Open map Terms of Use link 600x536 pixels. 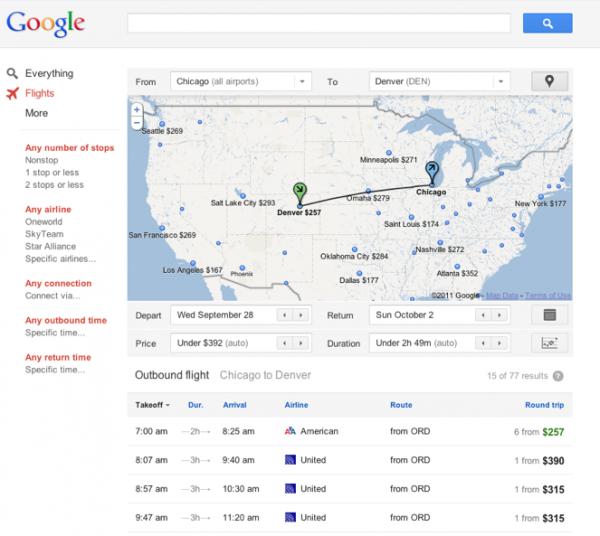(x=548, y=295)
